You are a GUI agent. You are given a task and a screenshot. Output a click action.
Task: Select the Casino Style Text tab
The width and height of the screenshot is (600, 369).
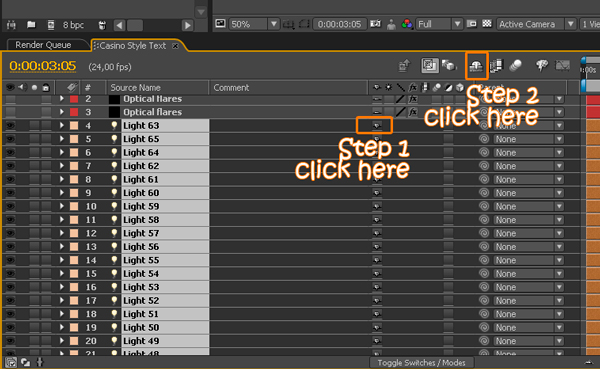pos(132,46)
